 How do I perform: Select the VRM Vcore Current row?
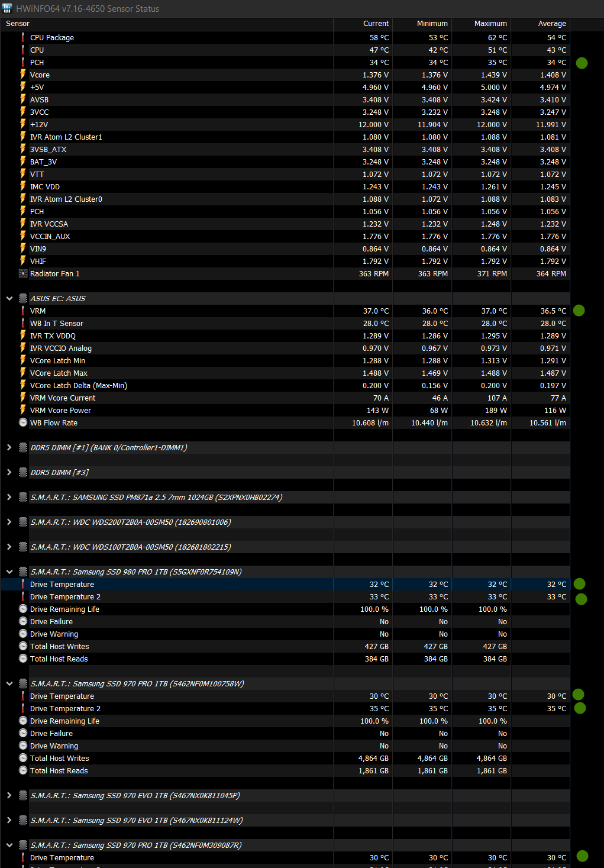point(285,398)
